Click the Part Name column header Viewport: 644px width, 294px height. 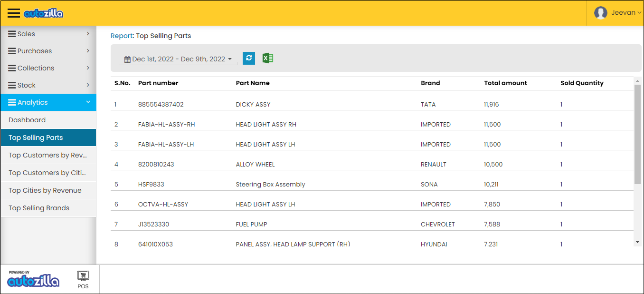point(253,83)
